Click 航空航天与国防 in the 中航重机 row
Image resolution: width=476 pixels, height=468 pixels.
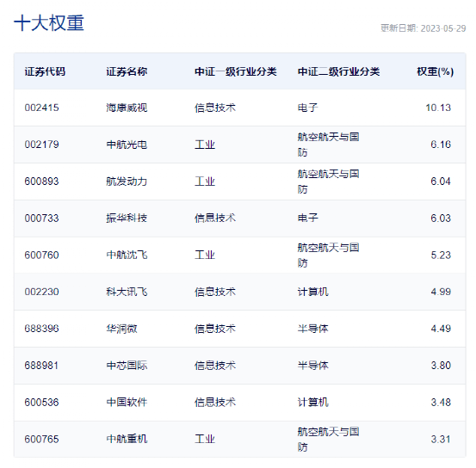click(328, 439)
